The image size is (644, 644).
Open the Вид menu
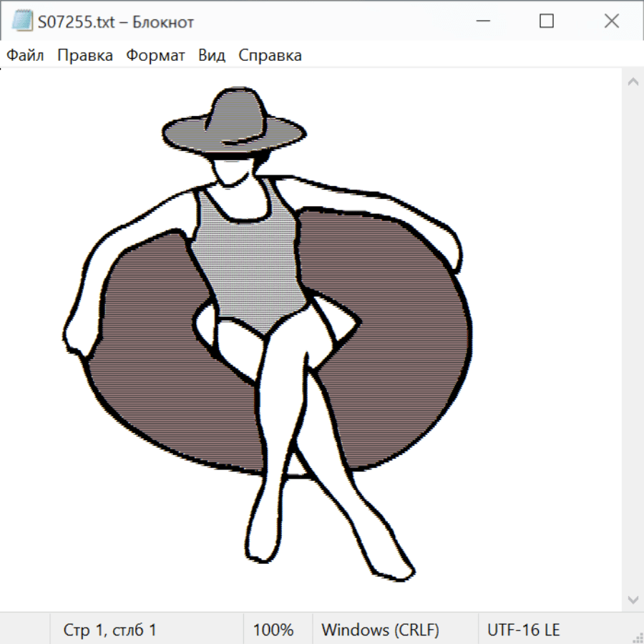click(212, 55)
